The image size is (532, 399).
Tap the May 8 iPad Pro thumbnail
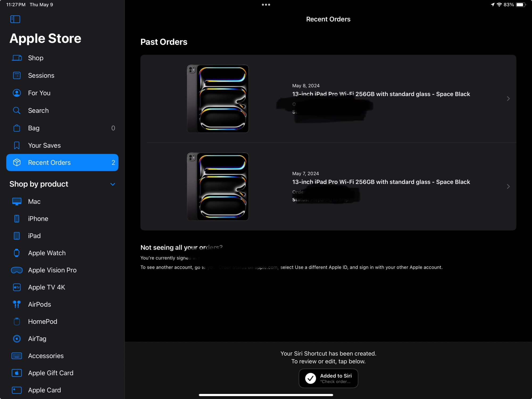click(218, 99)
